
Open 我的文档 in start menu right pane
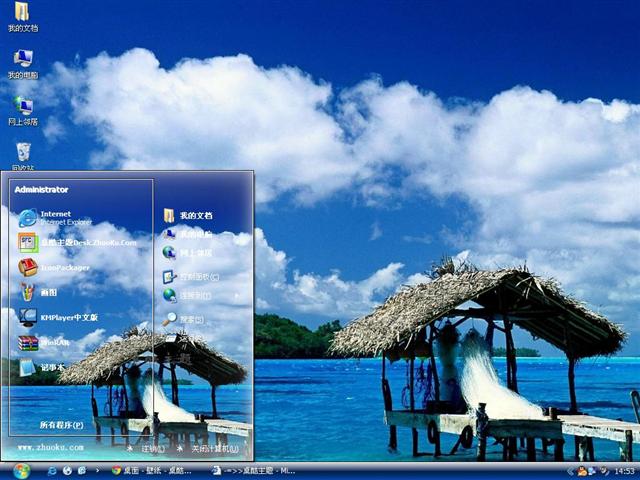188,216
